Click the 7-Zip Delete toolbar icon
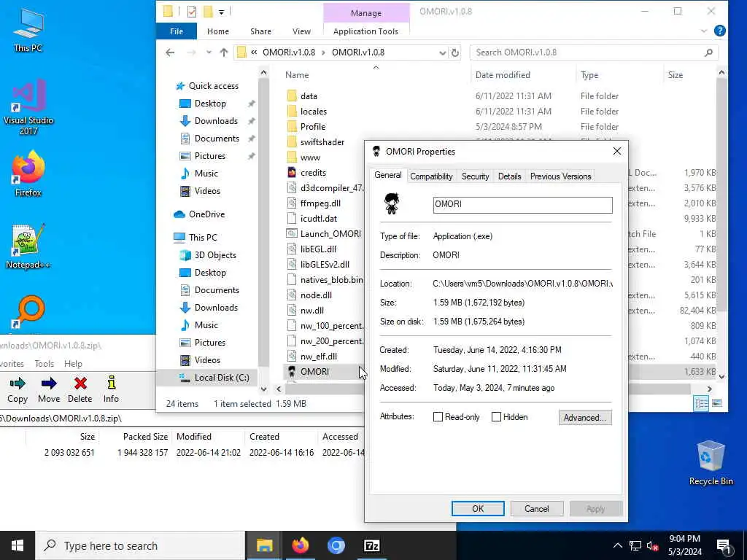The height and width of the screenshot is (560, 747). (80, 389)
